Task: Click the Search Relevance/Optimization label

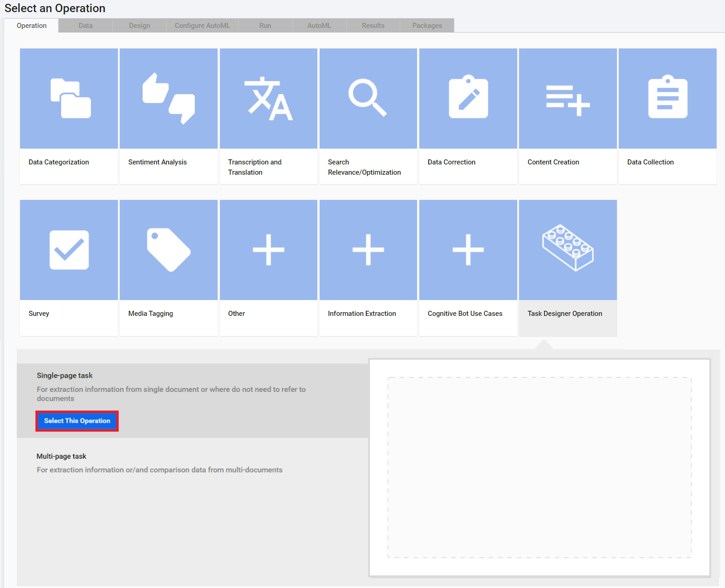Action: tap(364, 167)
